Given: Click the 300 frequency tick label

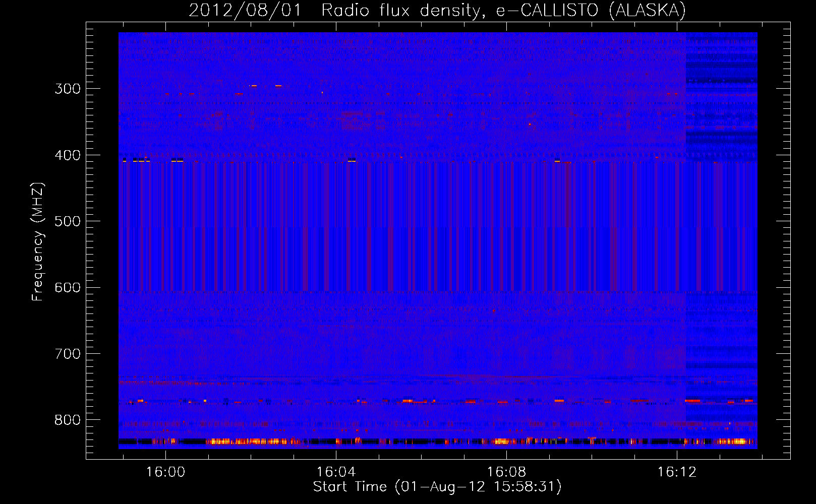Looking at the screenshot, I should pyautogui.click(x=68, y=89).
